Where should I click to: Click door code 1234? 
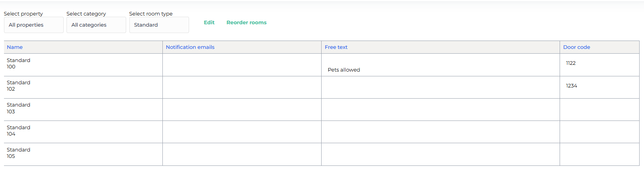(x=571, y=86)
